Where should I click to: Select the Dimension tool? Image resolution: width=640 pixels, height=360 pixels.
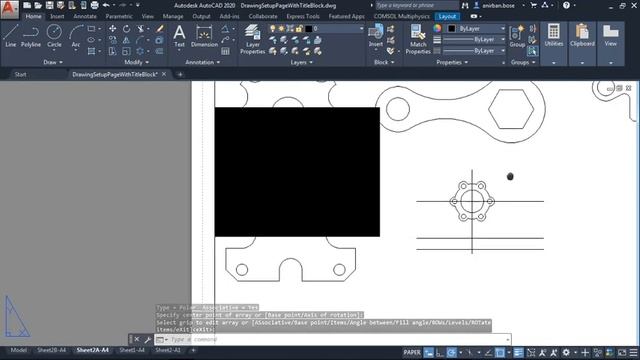pyautogui.click(x=204, y=36)
